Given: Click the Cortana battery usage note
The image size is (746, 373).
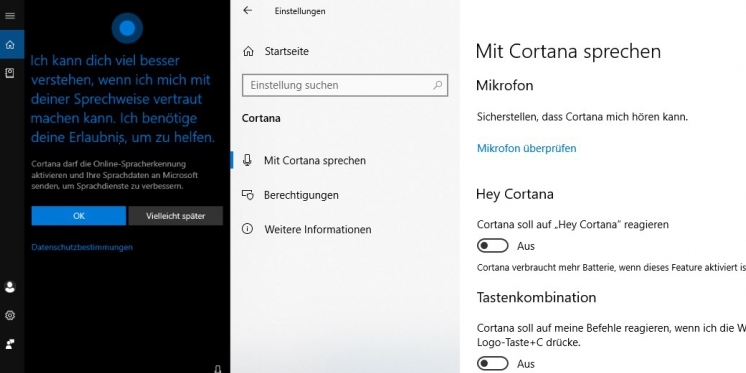Looking at the screenshot, I should click(611, 267).
